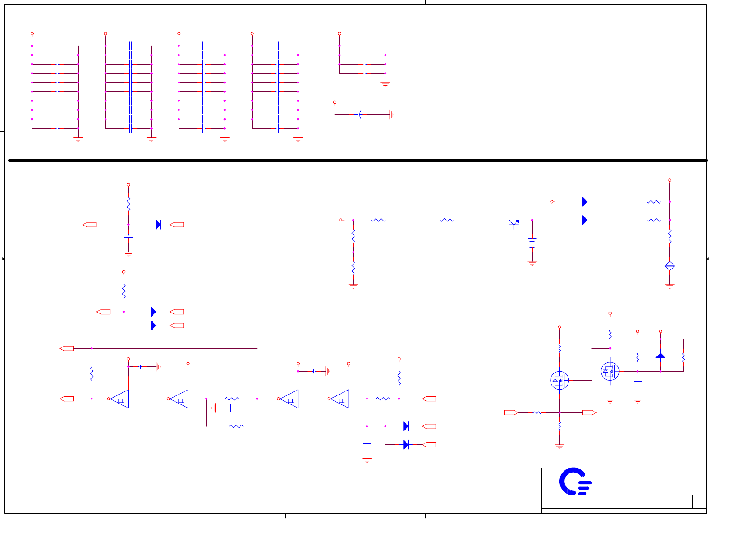Click the upper diode feeding the right-side rail
The height and width of the screenshot is (534, 756).
pos(585,202)
